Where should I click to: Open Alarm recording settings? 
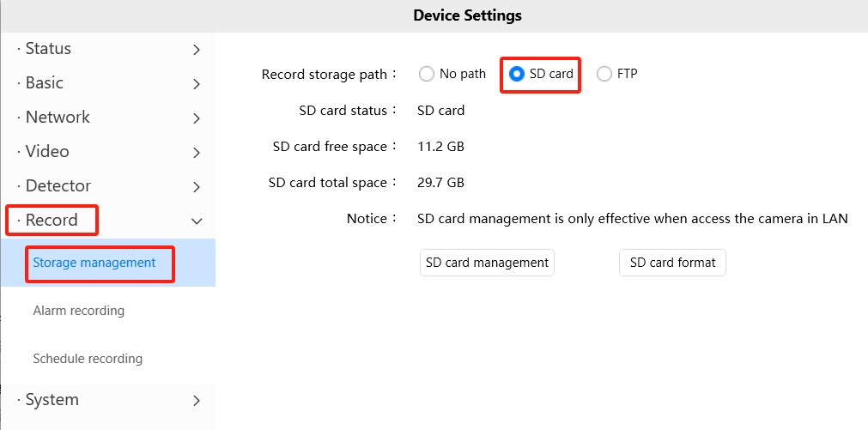pyautogui.click(x=79, y=311)
